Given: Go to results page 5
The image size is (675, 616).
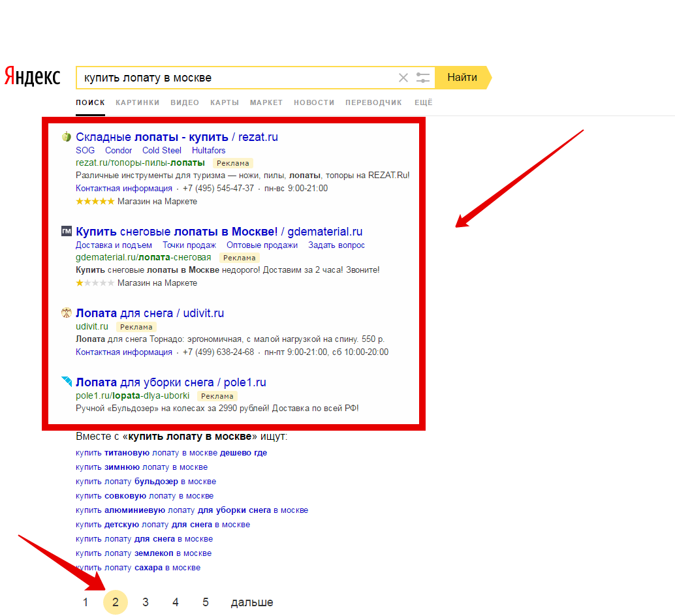Looking at the screenshot, I should [x=206, y=602].
